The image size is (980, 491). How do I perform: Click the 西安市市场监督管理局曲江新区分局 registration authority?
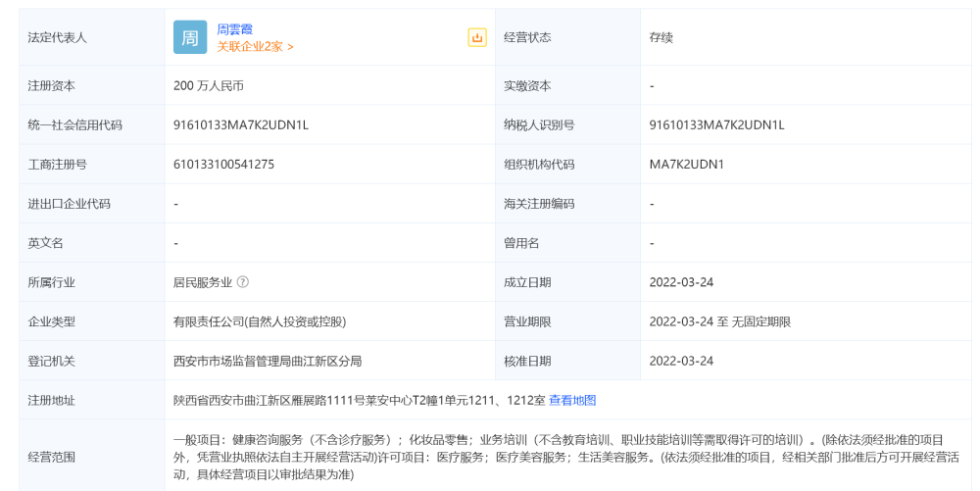tap(268, 361)
